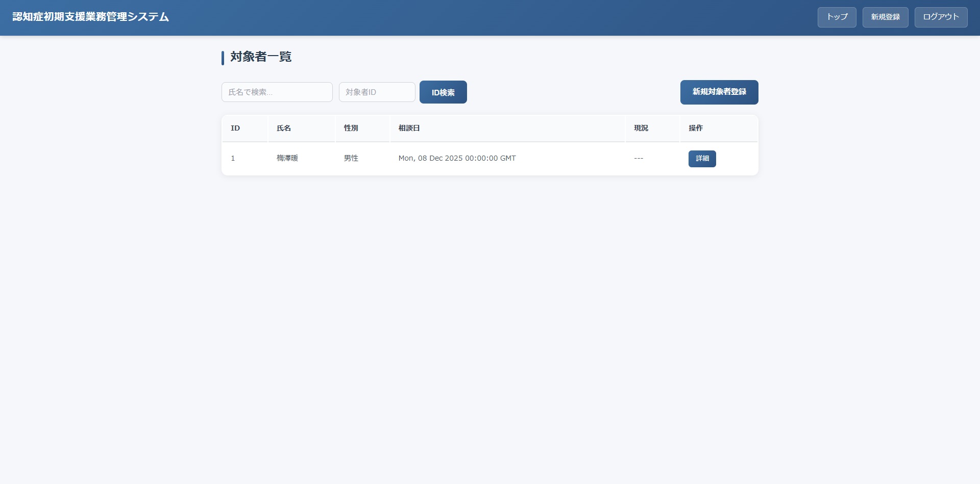Open the 新規対象者登録 form

(719, 92)
